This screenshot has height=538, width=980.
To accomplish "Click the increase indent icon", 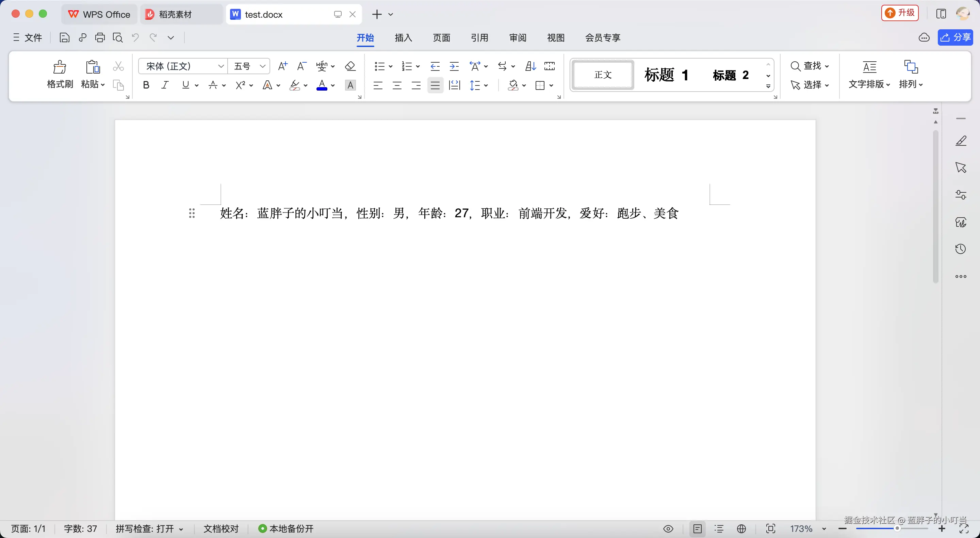I will click(x=454, y=66).
